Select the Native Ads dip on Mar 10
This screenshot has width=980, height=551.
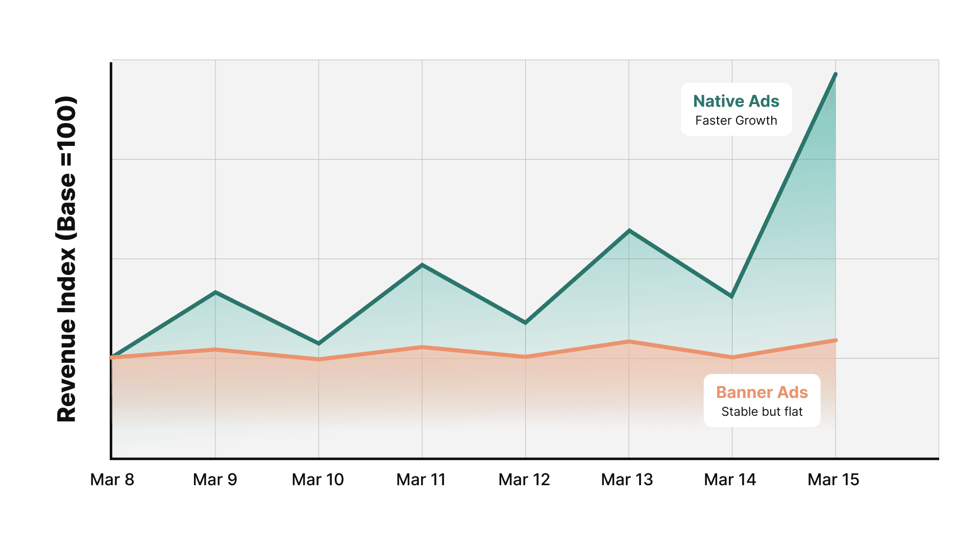318,343
